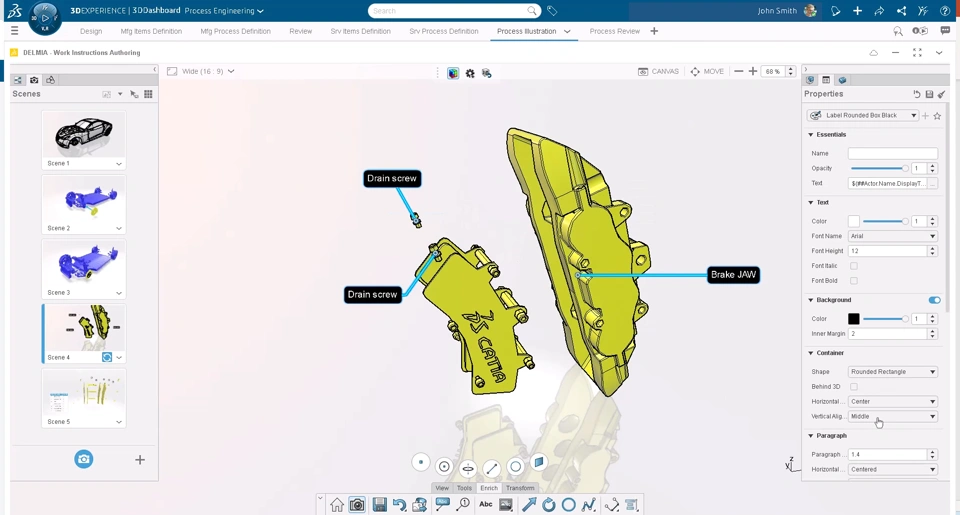Click the line segment snap button

coord(492,469)
